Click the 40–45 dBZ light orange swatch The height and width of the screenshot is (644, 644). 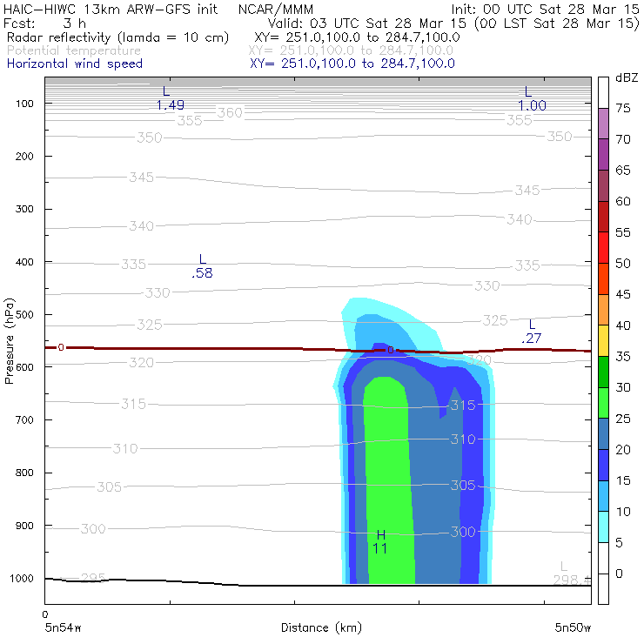pyautogui.click(x=603, y=310)
